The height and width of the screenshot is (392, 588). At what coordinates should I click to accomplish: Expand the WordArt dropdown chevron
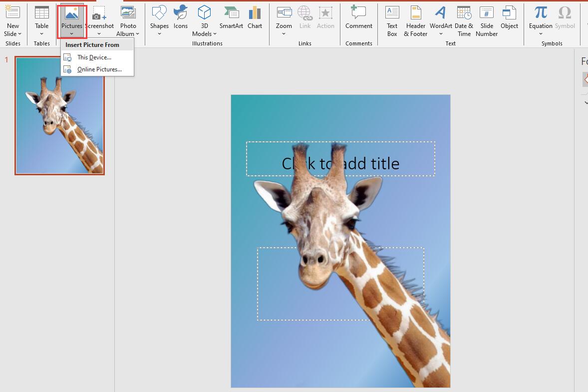tap(441, 34)
